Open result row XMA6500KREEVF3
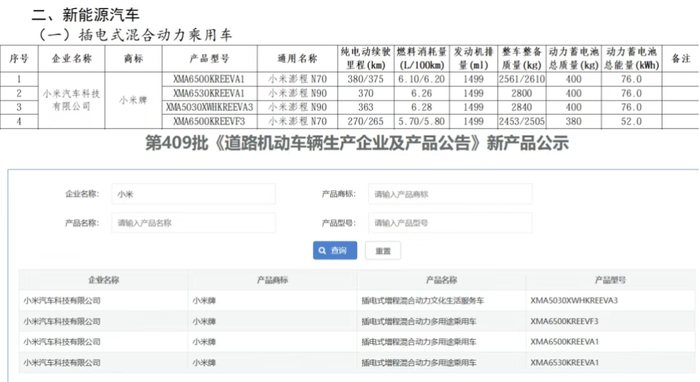Image resolution: width=700 pixels, height=382 pixels. [x=357, y=321]
